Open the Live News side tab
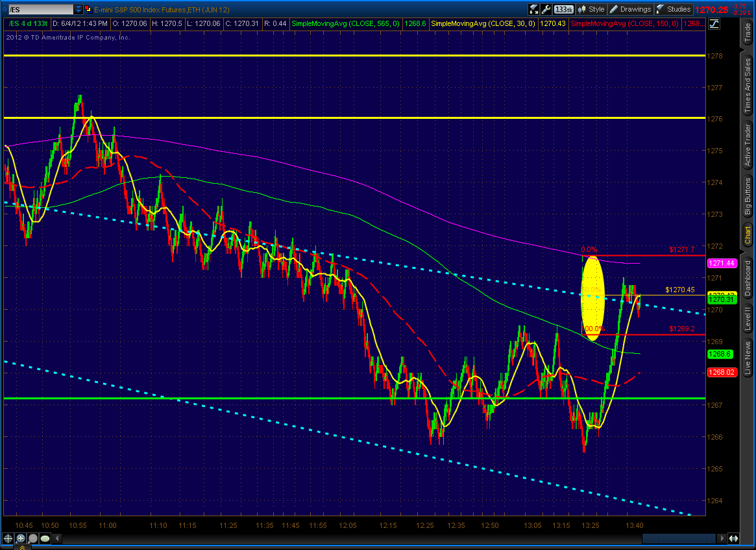 click(748, 358)
